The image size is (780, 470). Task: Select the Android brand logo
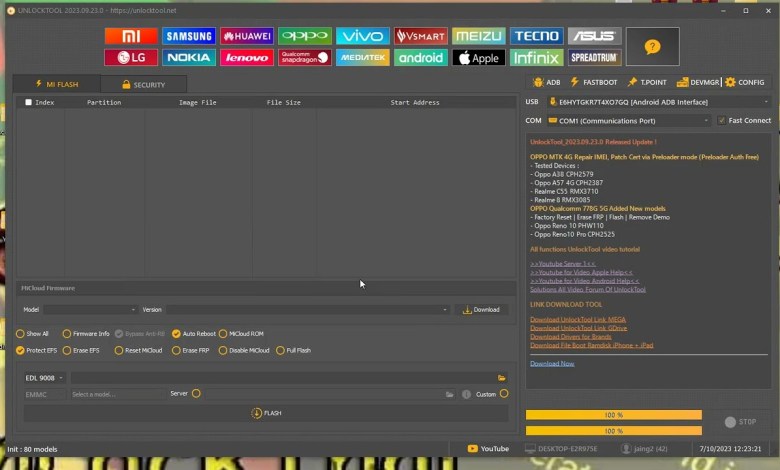pos(421,58)
